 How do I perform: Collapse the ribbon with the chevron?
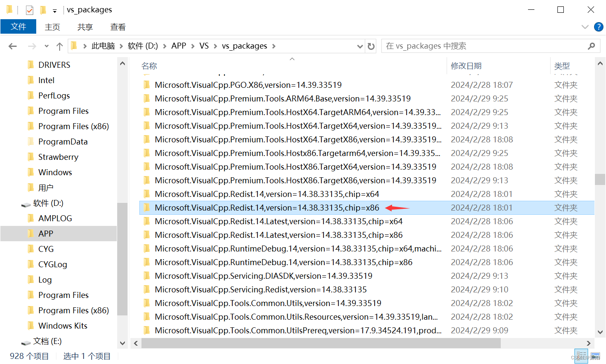[x=585, y=26]
